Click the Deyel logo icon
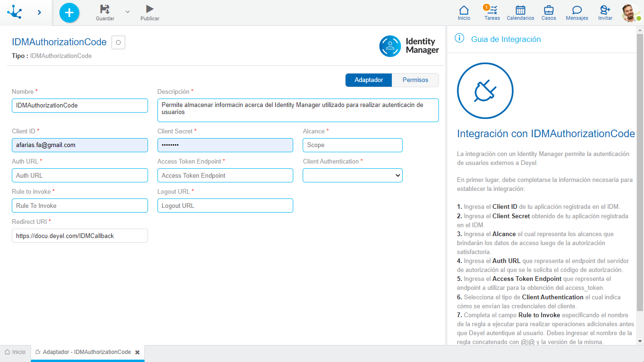This screenshot has width=644, height=362. (x=15, y=12)
